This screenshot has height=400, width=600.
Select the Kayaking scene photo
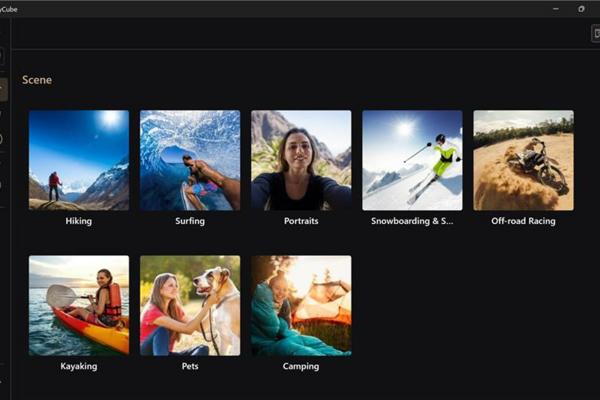point(79,305)
